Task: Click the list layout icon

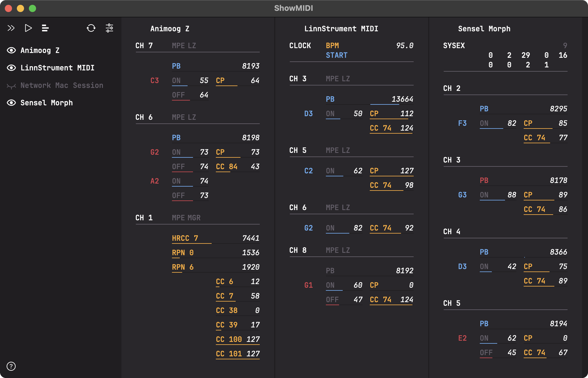Action: (x=45, y=28)
